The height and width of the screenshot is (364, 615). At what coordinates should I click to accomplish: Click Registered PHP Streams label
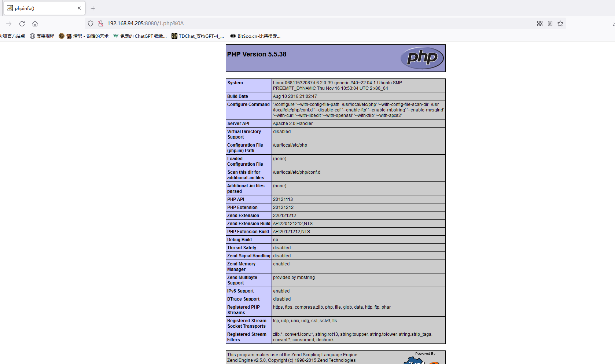(243, 310)
